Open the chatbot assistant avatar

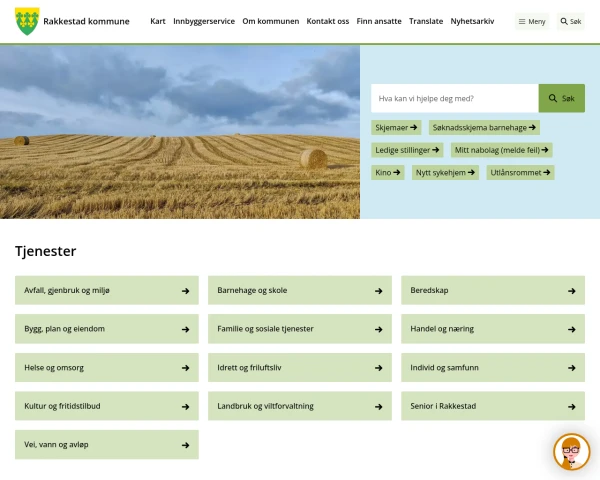pyautogui.click(x=571, y=452)
